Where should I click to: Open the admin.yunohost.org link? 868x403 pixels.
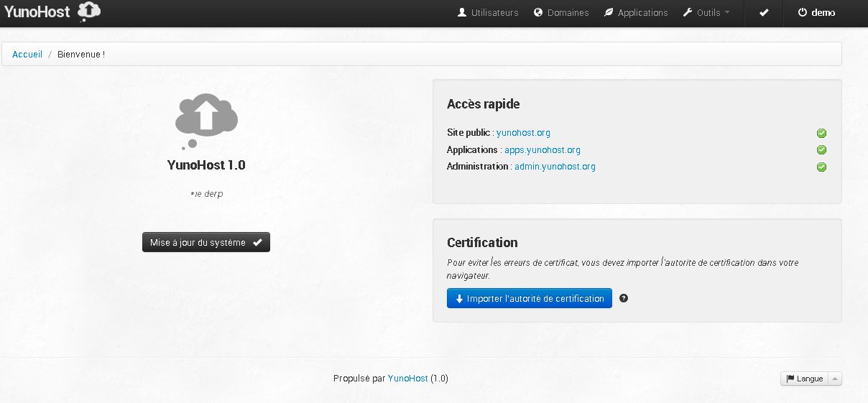(555, 167)
